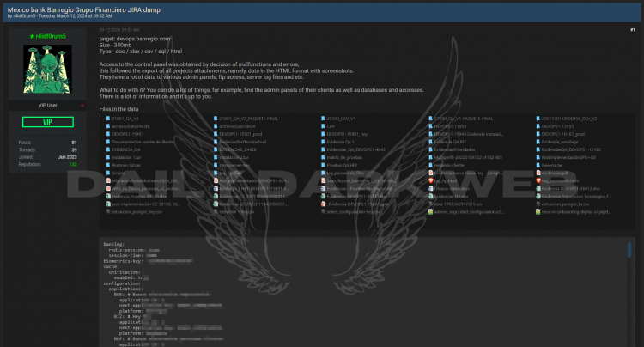644x347 pixels.
Task: Select file name Evidencia Qa 1
Action: 341,142
